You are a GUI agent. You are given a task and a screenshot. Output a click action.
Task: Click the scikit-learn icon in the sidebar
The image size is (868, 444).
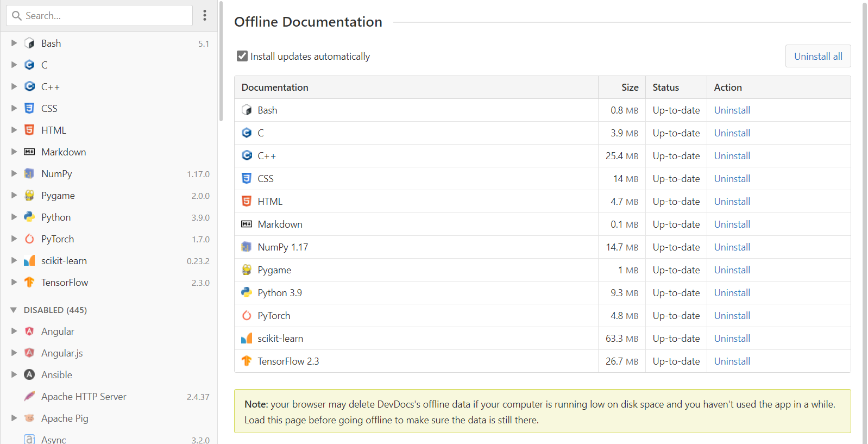29,260
